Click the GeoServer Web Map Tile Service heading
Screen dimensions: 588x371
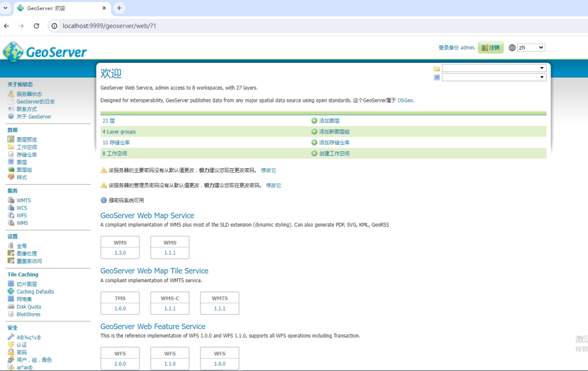155,271
